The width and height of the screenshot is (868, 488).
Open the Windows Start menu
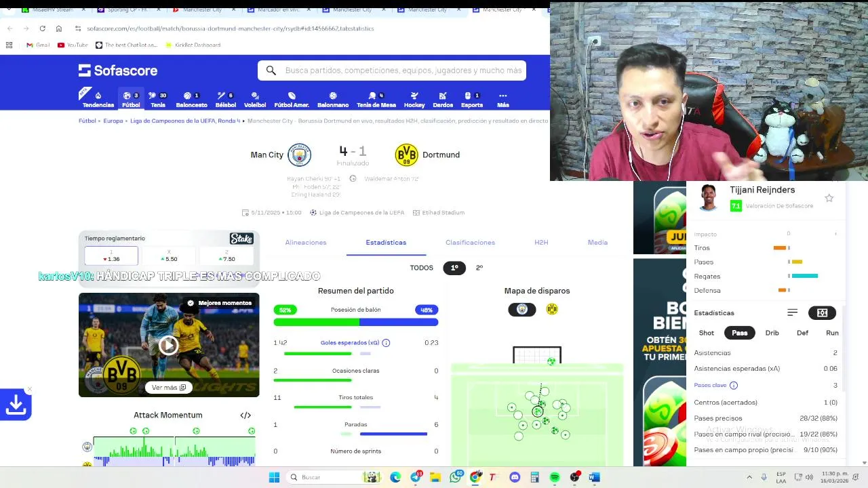(x=274, y=477)
